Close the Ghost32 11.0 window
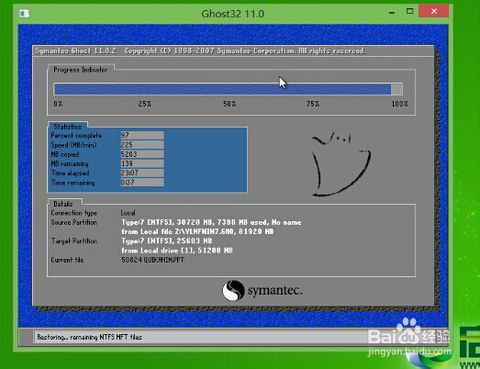The height and width of the screenshot is (369, 480). coord(434,11)
